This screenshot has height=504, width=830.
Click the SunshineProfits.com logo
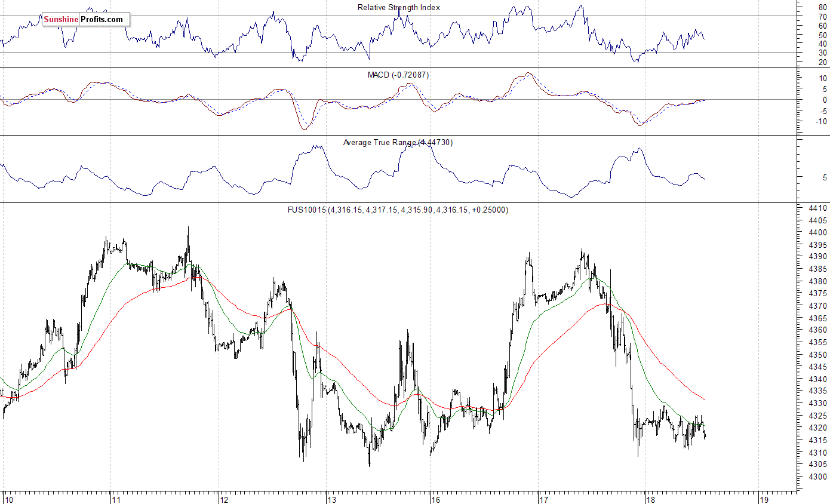point(86,19)
